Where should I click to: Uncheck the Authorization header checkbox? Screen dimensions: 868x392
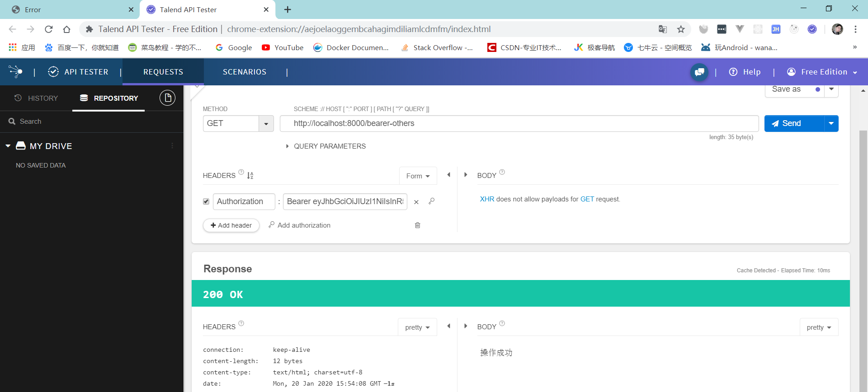coord(206,201)
